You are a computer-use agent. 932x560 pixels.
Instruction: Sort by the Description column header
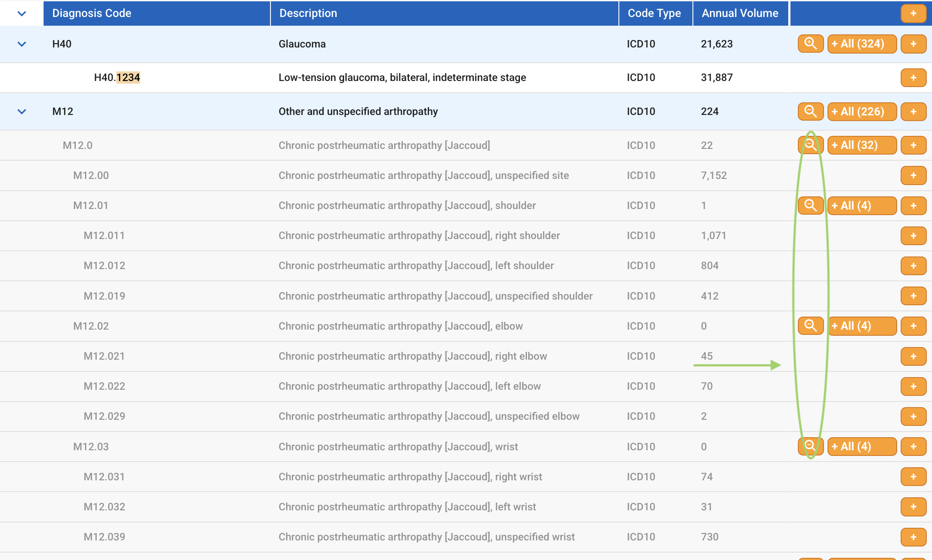pyautogui.click(x=444, y=13)
